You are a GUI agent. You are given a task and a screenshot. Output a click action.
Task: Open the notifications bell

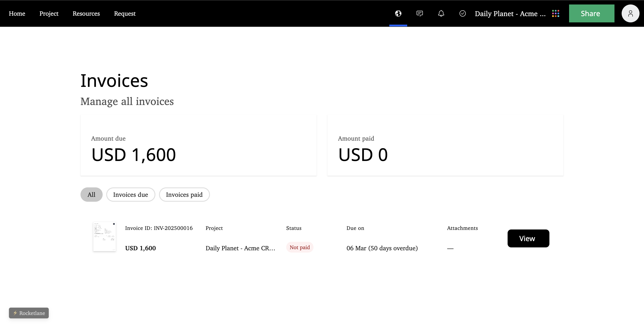click(441, 13)
